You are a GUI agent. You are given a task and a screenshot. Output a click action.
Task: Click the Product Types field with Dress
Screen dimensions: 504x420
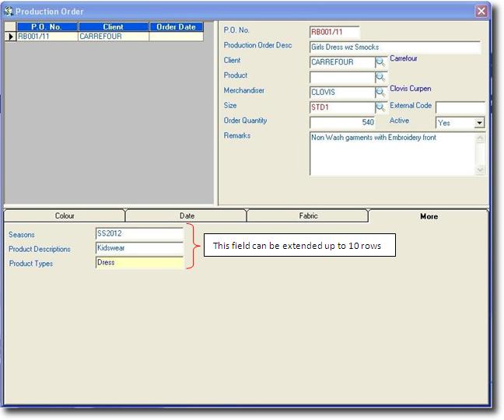coord(139,263)
